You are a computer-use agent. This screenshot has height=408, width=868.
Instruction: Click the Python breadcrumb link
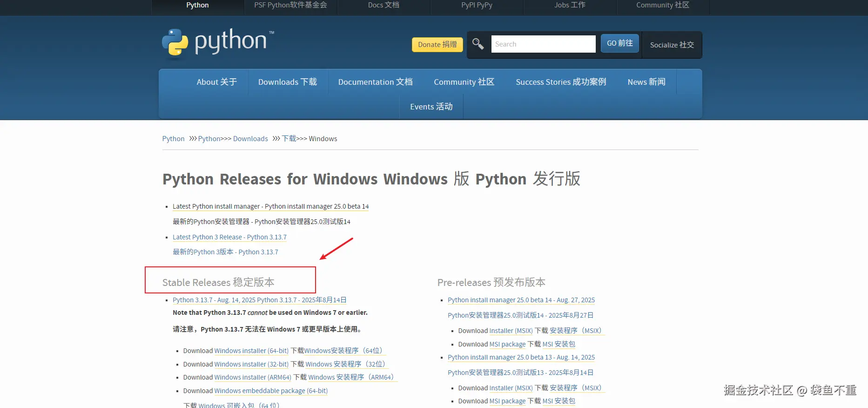(x=173, y=139)
